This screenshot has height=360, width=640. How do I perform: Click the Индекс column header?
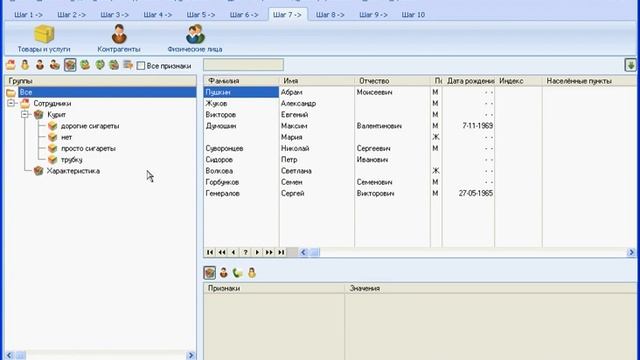point(518,81)
